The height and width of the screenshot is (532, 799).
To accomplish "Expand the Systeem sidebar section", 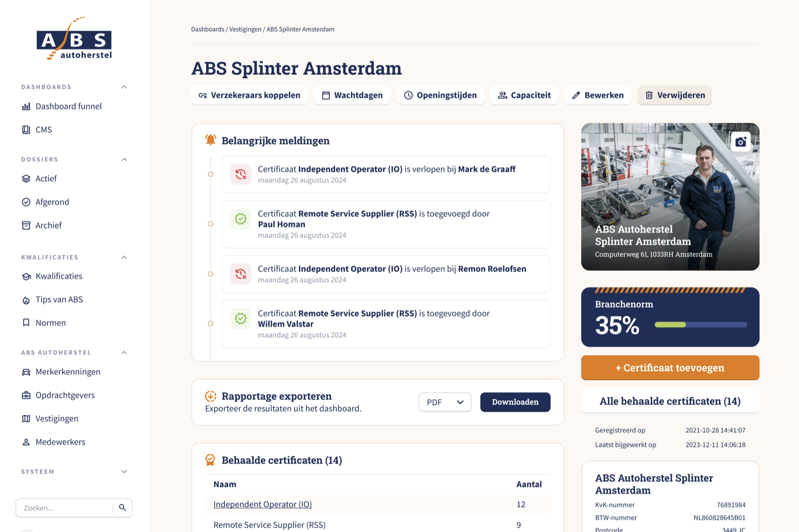I will (124, 472).
